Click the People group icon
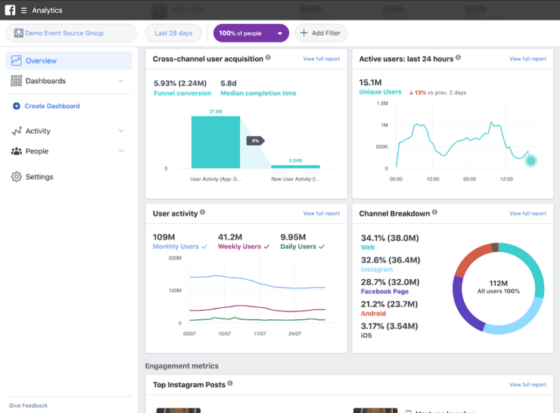 coord(16,151)
